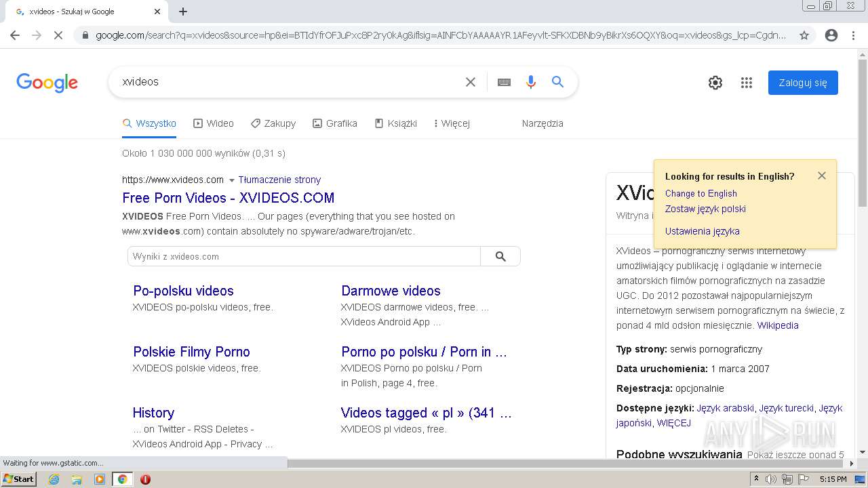Focus the Google search input field

point(292,82)
